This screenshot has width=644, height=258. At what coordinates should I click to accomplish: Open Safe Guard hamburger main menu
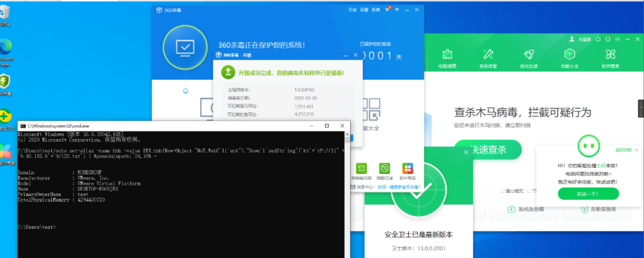click(x=618, y=39)
